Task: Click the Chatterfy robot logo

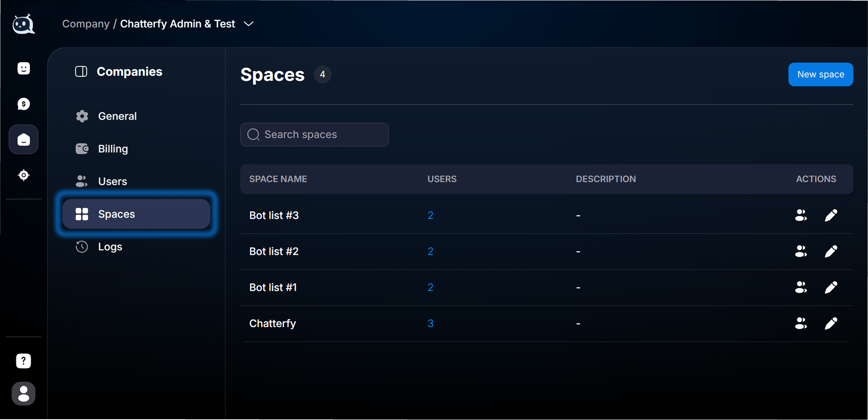Action: click(23, 24)
